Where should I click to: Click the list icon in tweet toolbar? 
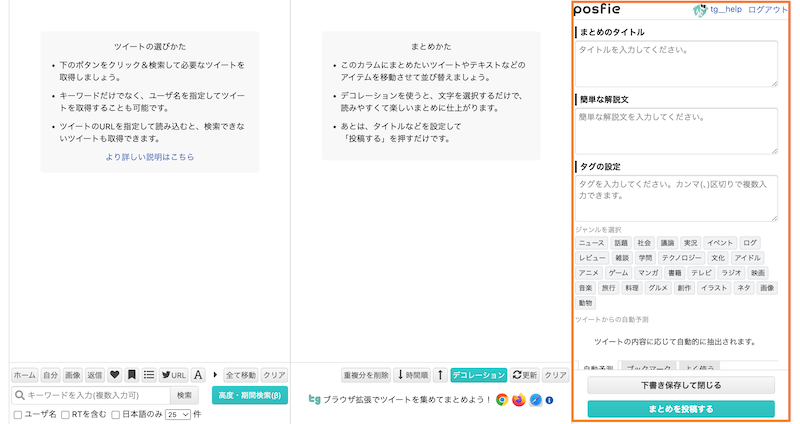(x=149, y=375)
